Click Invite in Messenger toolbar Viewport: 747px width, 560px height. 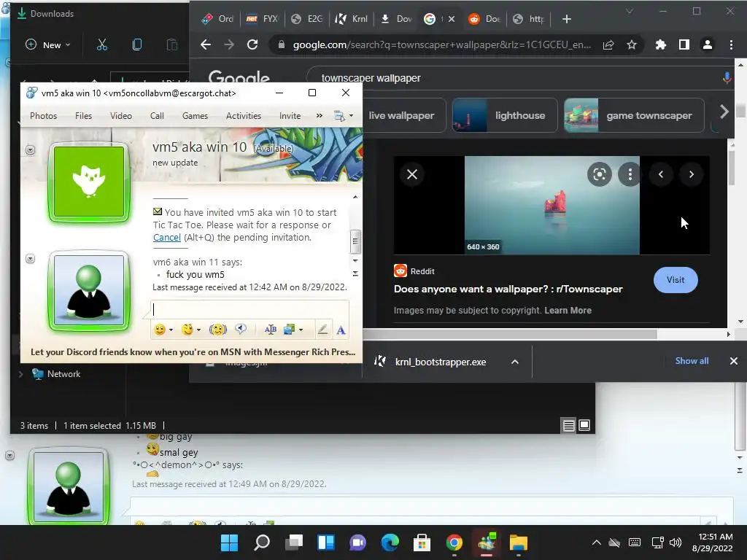(290, 116)
